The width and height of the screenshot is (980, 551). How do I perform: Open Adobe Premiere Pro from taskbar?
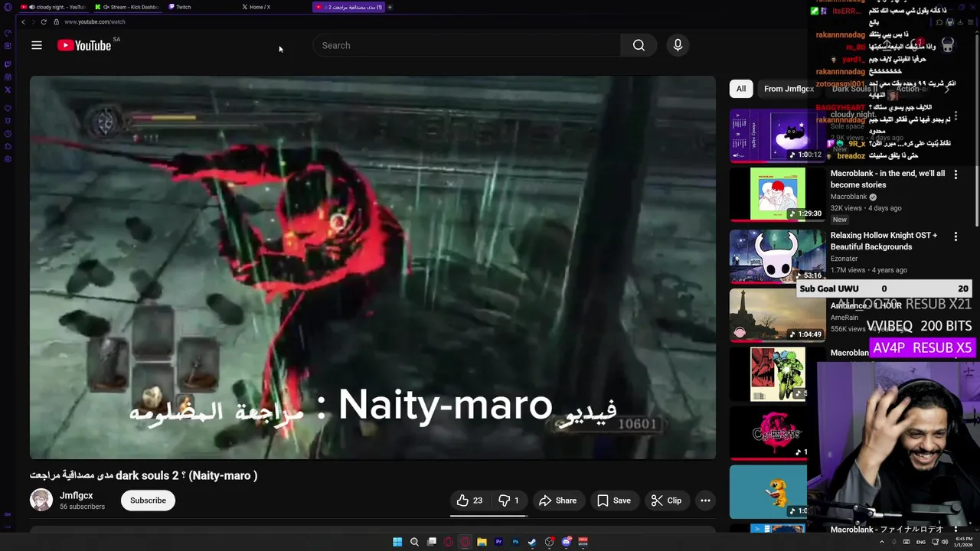click(498, 542)
